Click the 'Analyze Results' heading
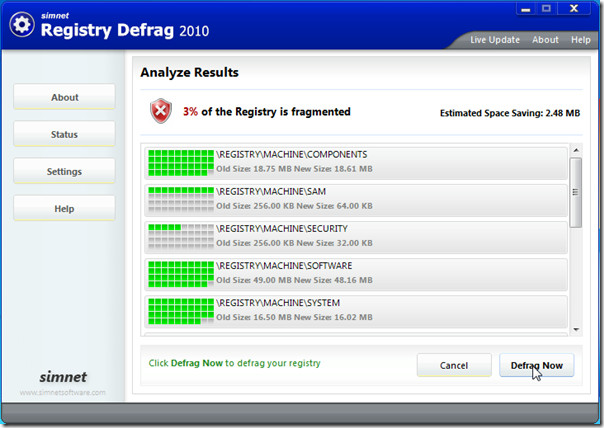 tap(190, 72)
